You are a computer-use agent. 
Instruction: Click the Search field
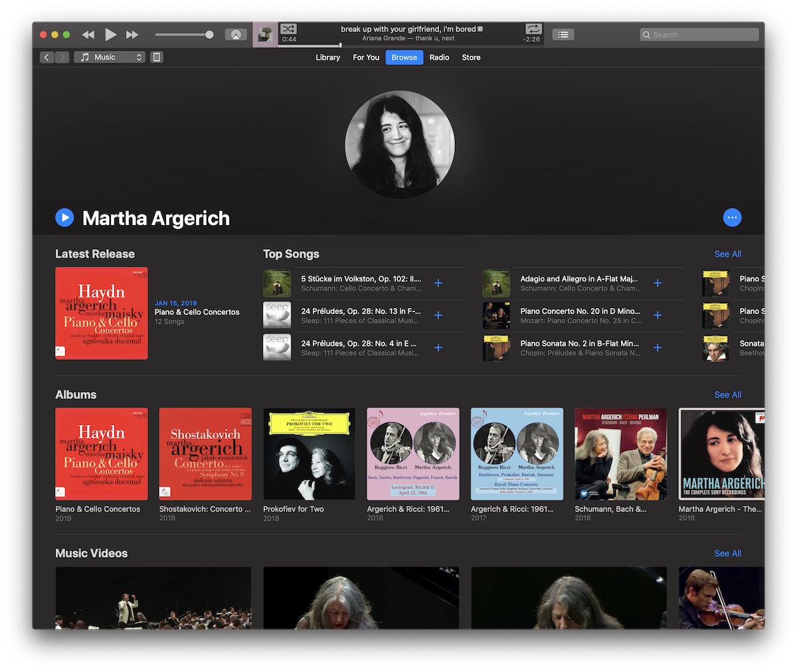coord(699,35)
